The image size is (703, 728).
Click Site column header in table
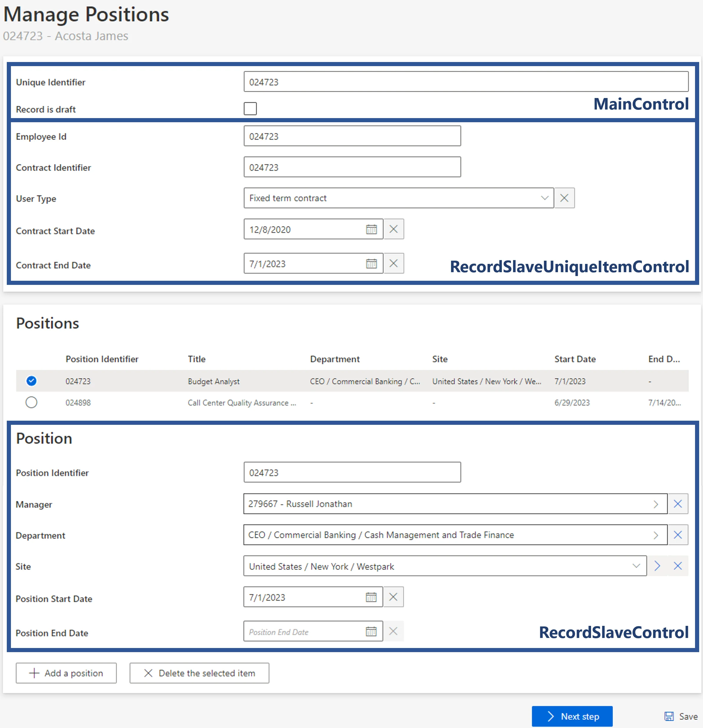point(440,359)
